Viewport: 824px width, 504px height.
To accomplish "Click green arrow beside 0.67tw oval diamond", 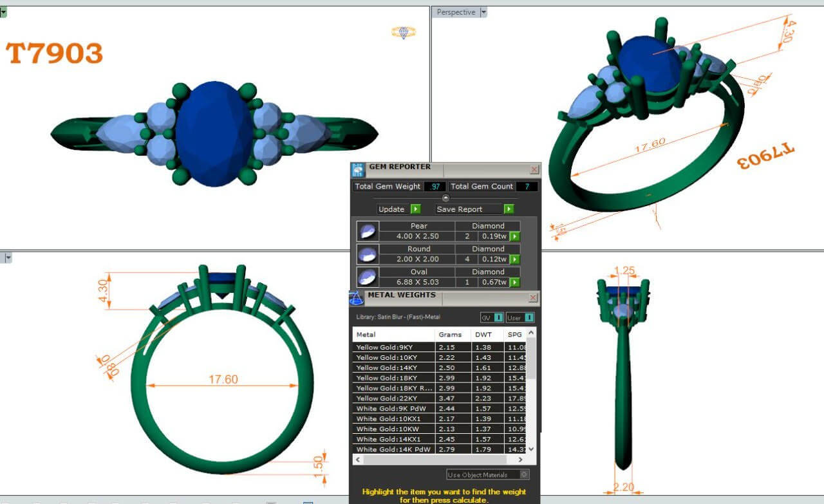I will tap(515, 283).
